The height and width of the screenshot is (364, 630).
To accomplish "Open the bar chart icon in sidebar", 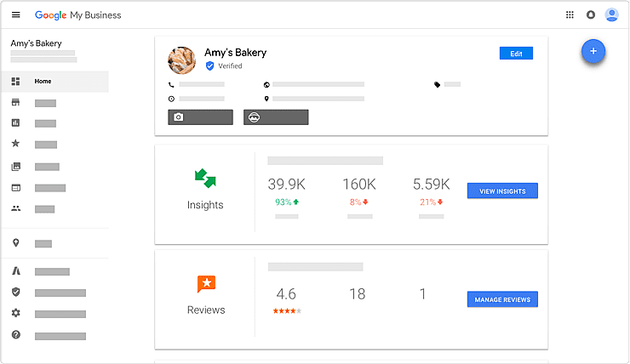I will tap(15, 123).
